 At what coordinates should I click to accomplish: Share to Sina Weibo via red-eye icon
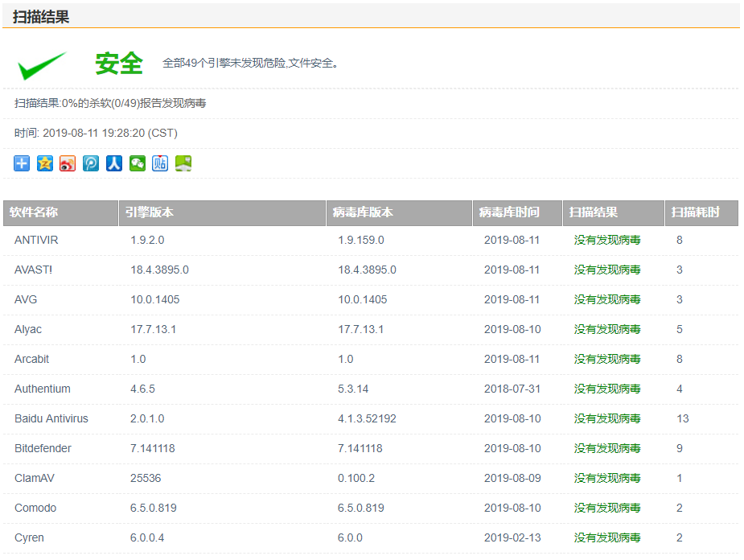[x=68, y=163]
